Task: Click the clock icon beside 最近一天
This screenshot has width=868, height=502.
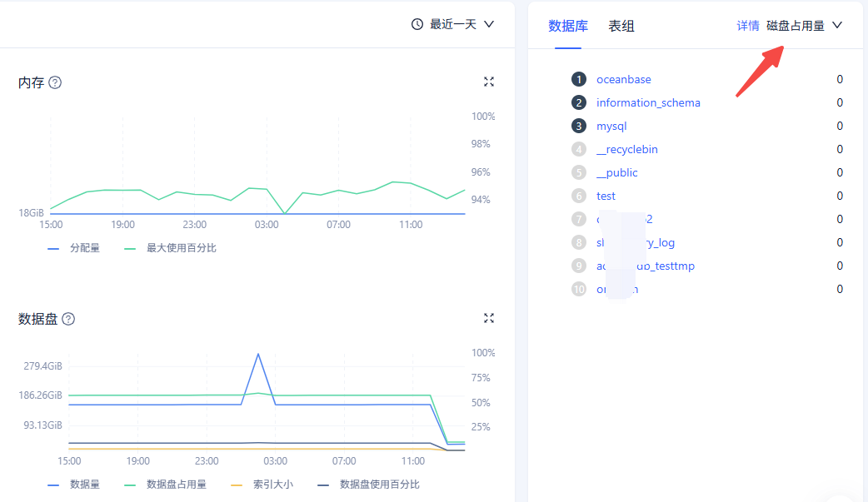Action: pyautogui.click(x=417, y=24)
